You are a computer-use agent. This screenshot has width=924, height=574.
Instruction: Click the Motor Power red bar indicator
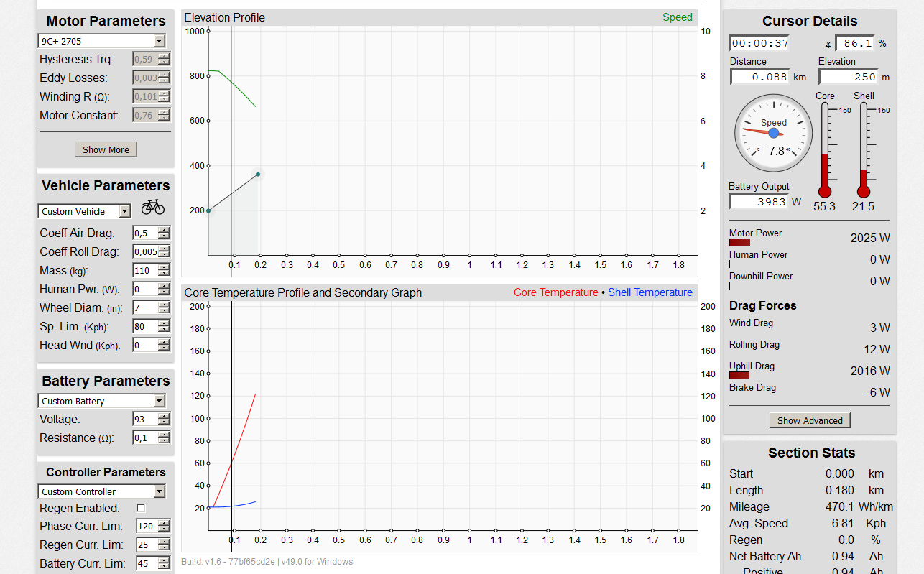tap(739, 243)
